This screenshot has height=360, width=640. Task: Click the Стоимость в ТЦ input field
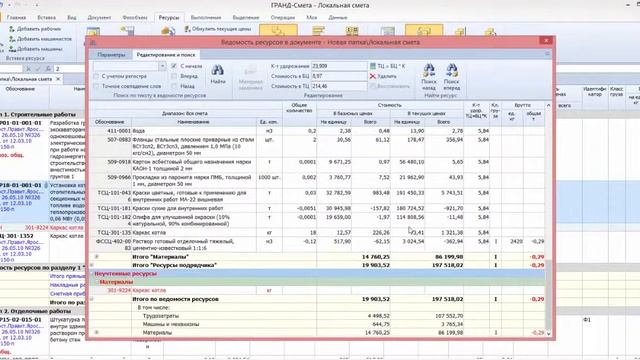coord(339,86)
